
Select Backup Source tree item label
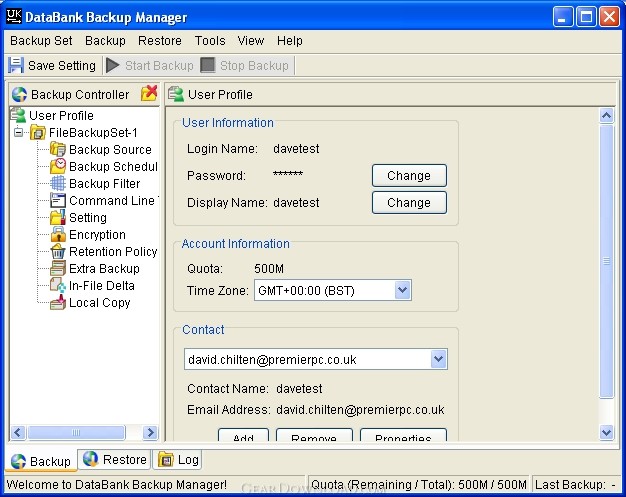[x=110, y=150]
